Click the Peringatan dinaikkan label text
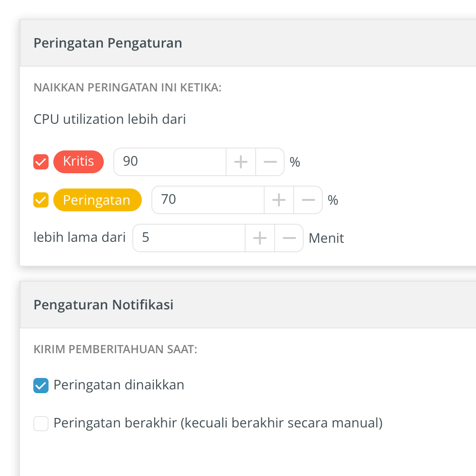Viewport: 476px width, 476px height. coord(119,385)
